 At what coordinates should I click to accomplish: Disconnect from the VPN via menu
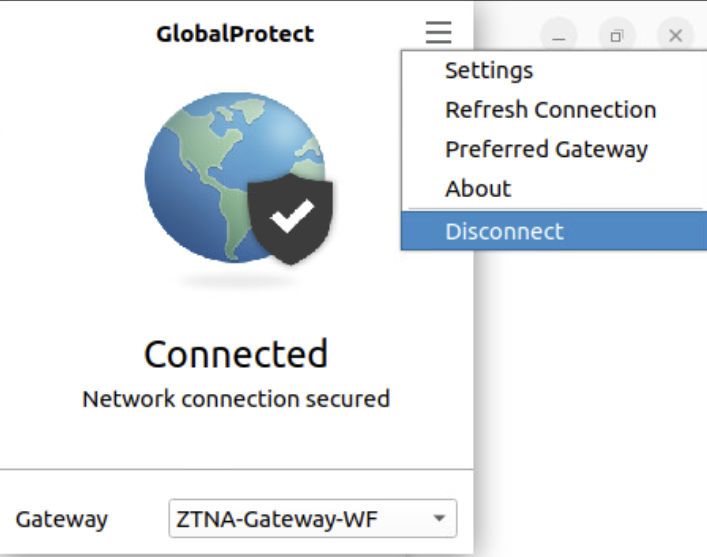tap(504, 231)
